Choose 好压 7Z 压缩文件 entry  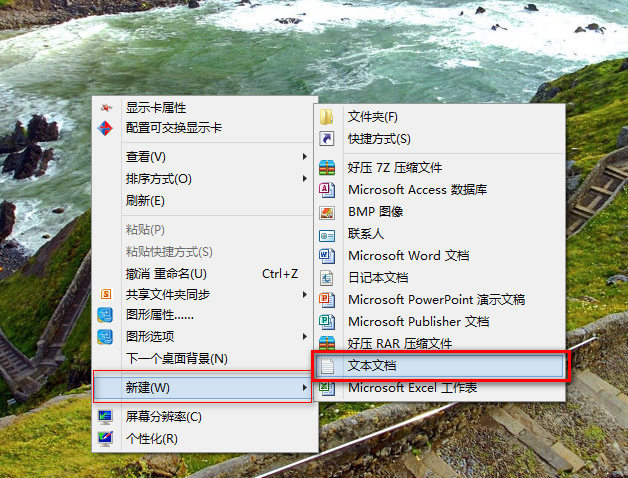tap(440, 167)
